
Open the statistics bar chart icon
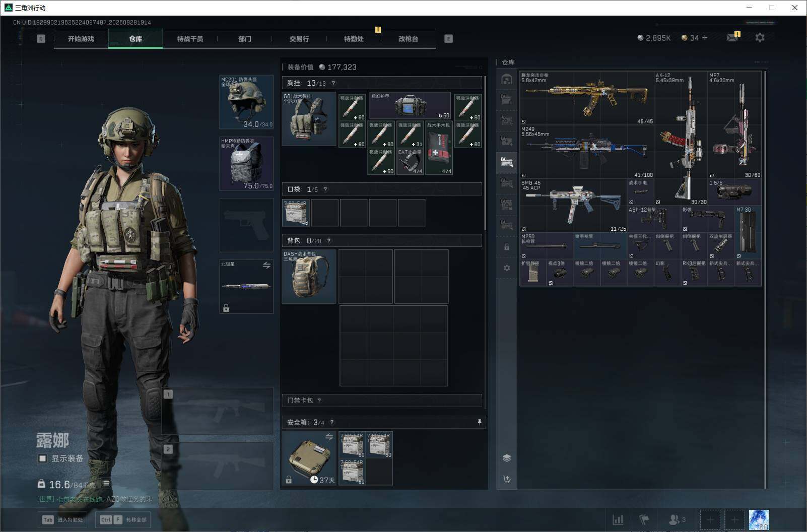click(618, 519)
